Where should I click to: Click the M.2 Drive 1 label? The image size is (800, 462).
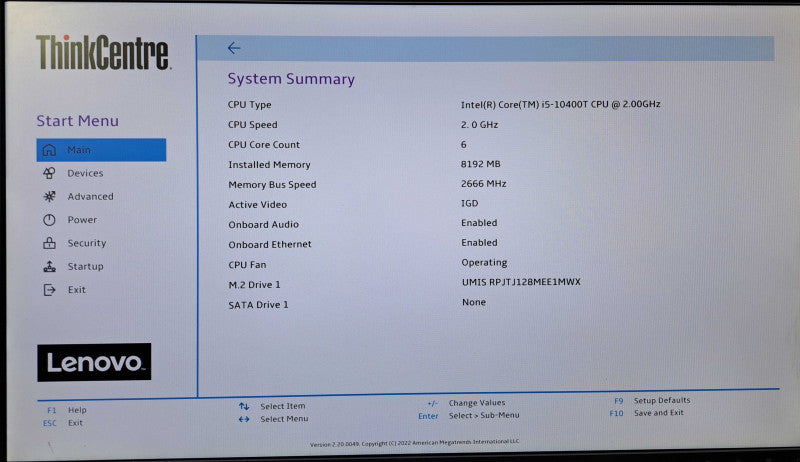255,285
